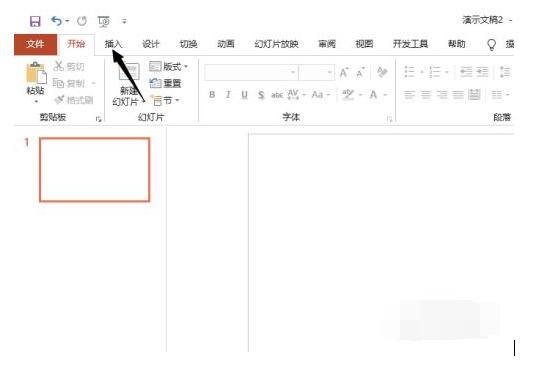Click the distributed alignment icon

[x=475, y=94]
